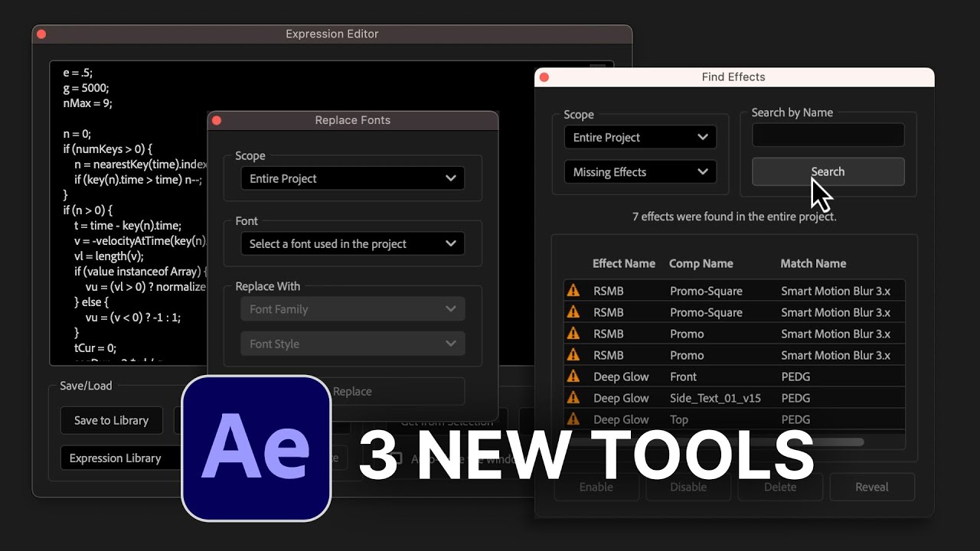Click the Find Effects title bar
This screenshot has height=551, width=980.
point(734,77)
